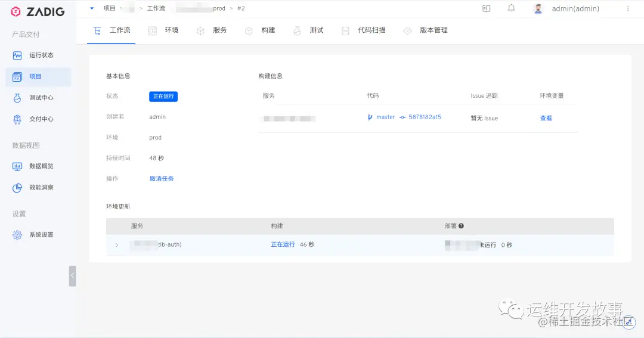Go to 数据概览 in sidebar
The image size is (644, 338).
click(x=41, y=166)
